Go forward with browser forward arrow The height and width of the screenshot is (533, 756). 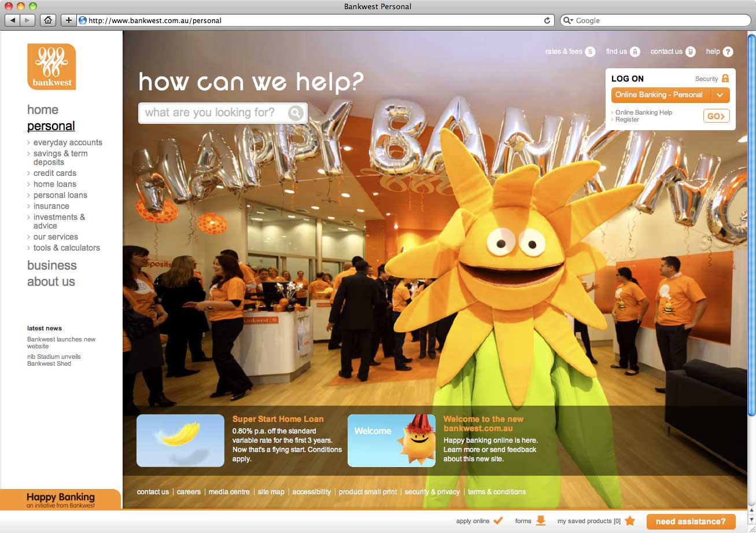point(27,20)
